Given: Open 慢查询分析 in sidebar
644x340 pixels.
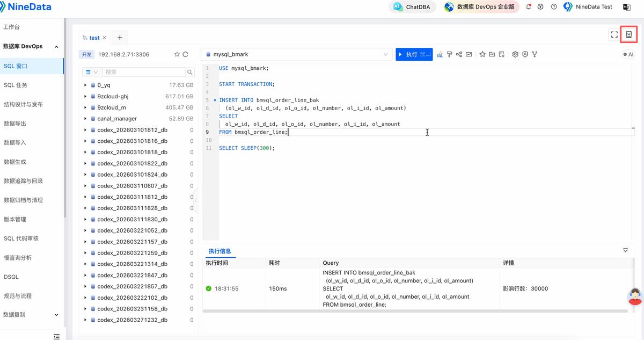Looking at the screenshot, I should pos(18,258).
